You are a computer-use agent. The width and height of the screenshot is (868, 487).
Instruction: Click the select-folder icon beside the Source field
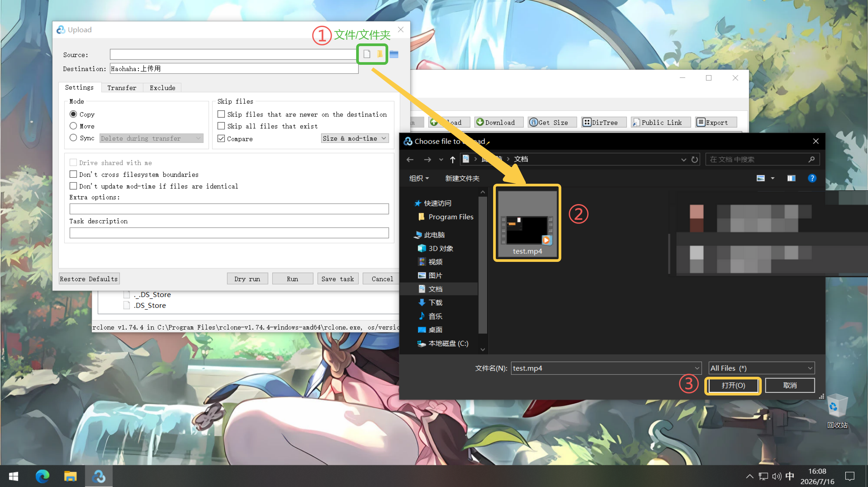click(x=380, y=54)
